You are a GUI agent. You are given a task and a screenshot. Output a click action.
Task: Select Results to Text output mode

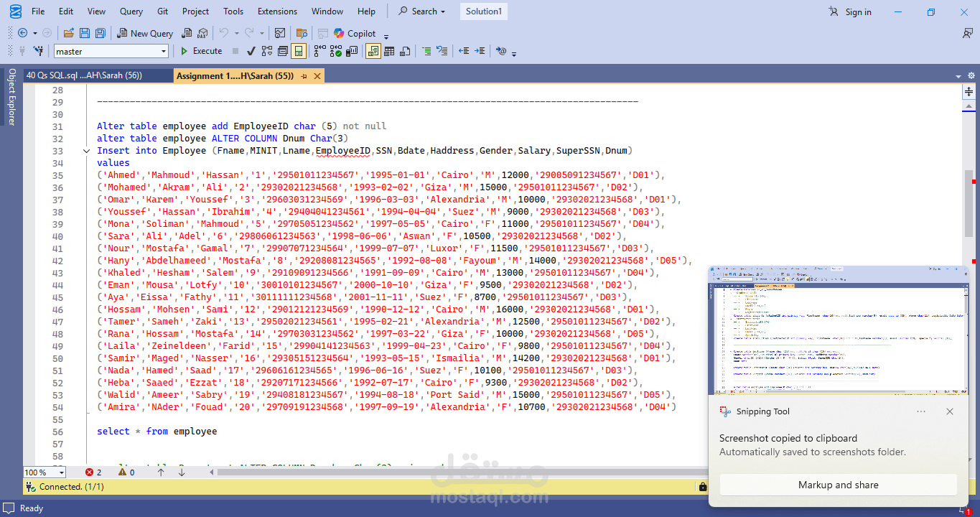tap(373, 51)
